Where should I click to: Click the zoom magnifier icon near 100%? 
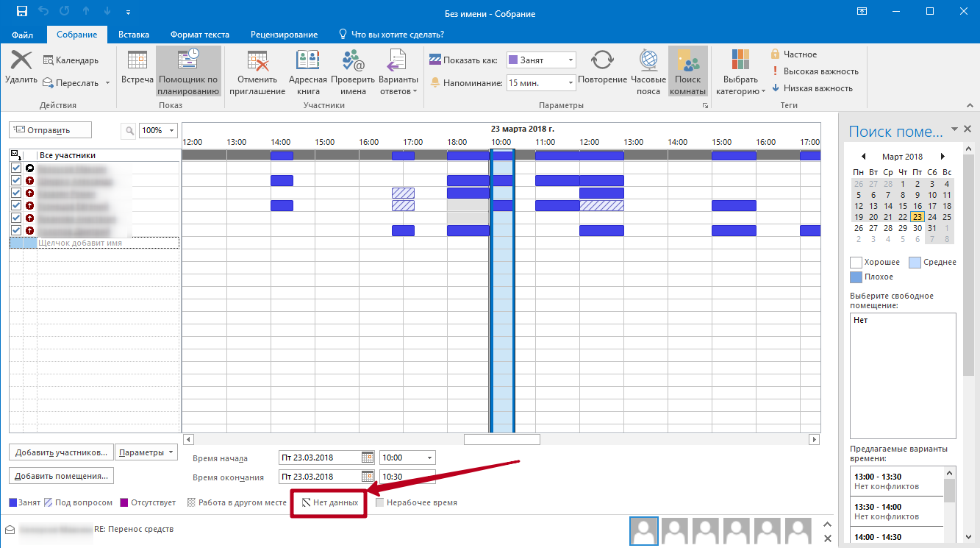[129, 130]
